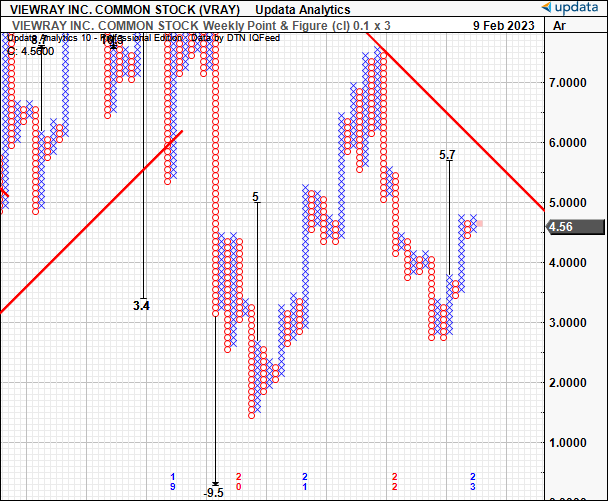The width and height of the screenshot is (608, 501).
Task: Click the year 23 axis marker
Action: [x=473, y=481]
